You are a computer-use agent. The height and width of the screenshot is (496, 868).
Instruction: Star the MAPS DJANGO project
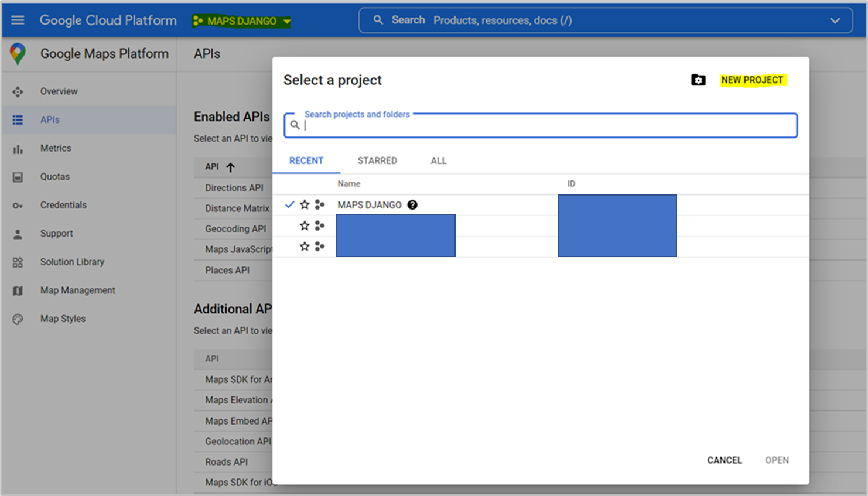(x=305, y=204)
